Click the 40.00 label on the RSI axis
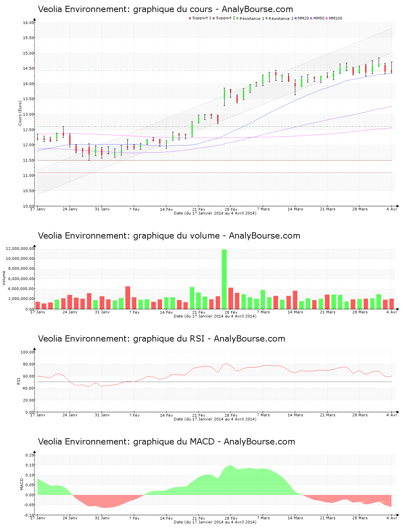Image resolution: width=412 pixels, height=532 pixels. click(x=28, y=388)
